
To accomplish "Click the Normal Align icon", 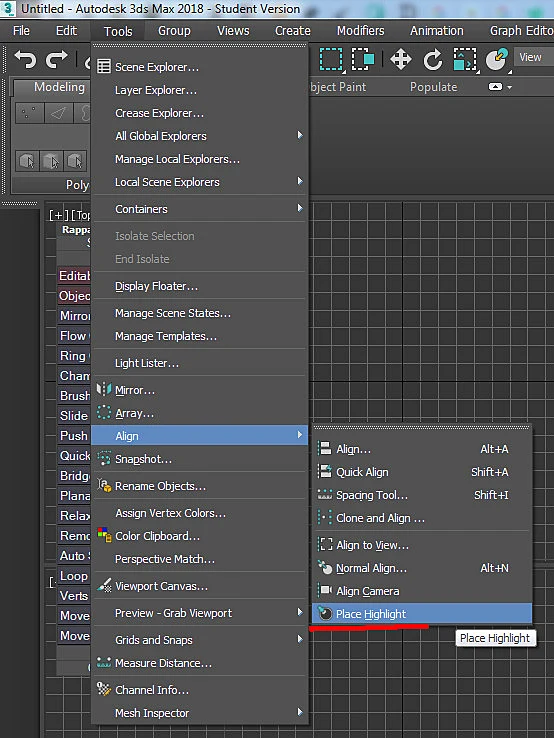I will pos(324,567).
